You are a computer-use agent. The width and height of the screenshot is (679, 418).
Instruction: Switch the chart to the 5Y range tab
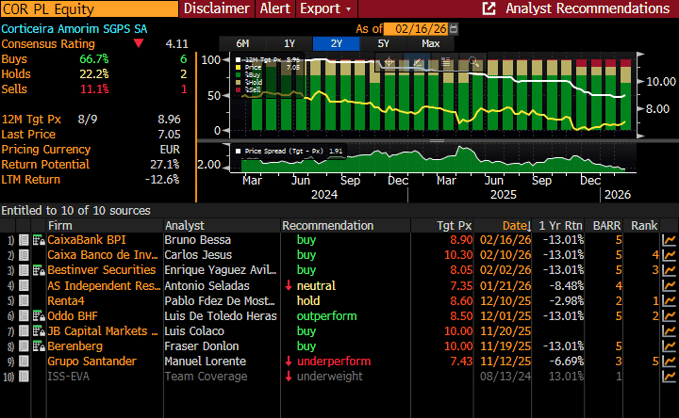[384, 44]
